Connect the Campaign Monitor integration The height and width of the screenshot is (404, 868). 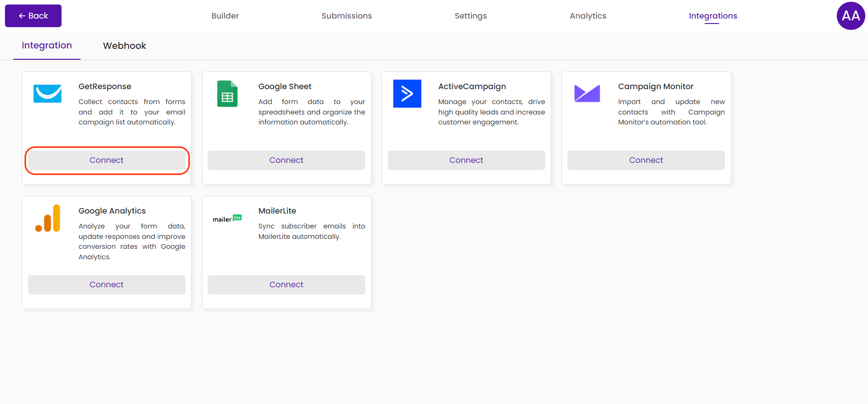pos(646,160)
